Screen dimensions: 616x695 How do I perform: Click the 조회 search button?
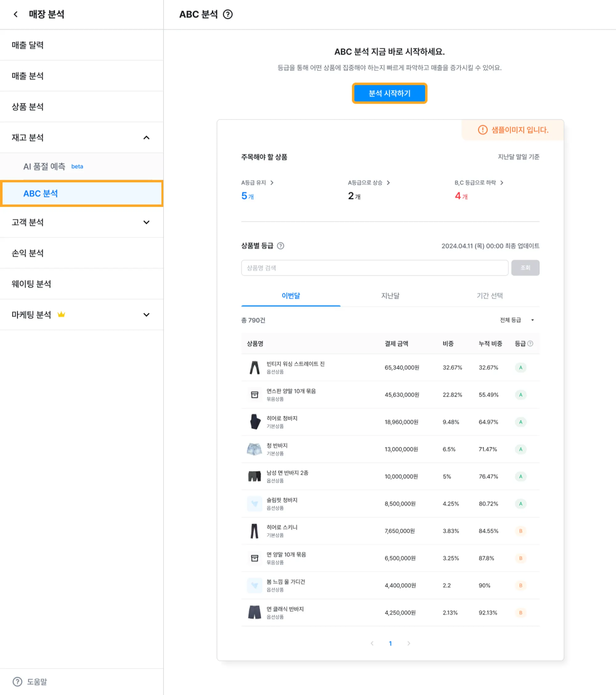coord(525,268)
